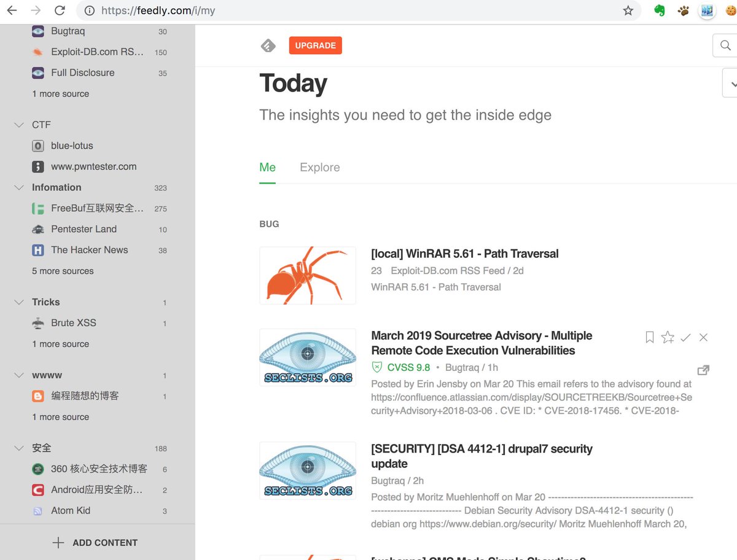Expand '1 more source' under 编程随想的博客

60,417
